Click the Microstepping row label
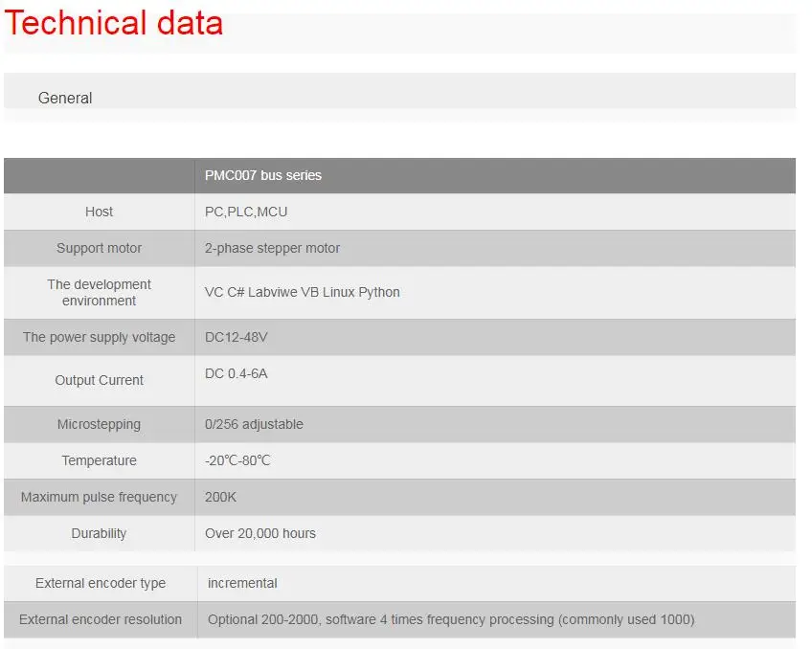812x649 pixels. point(99,424)
